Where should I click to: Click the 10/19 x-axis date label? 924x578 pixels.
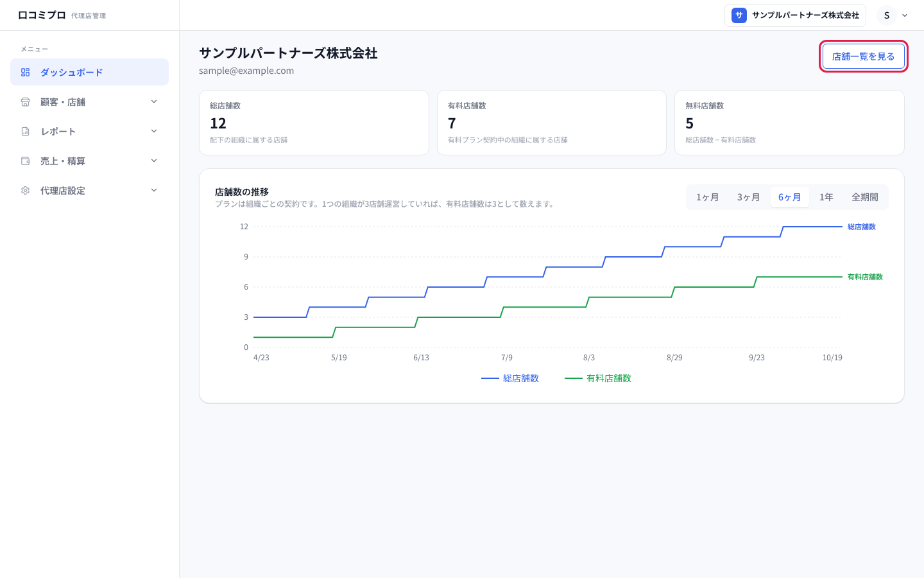(x=832, y=358)
